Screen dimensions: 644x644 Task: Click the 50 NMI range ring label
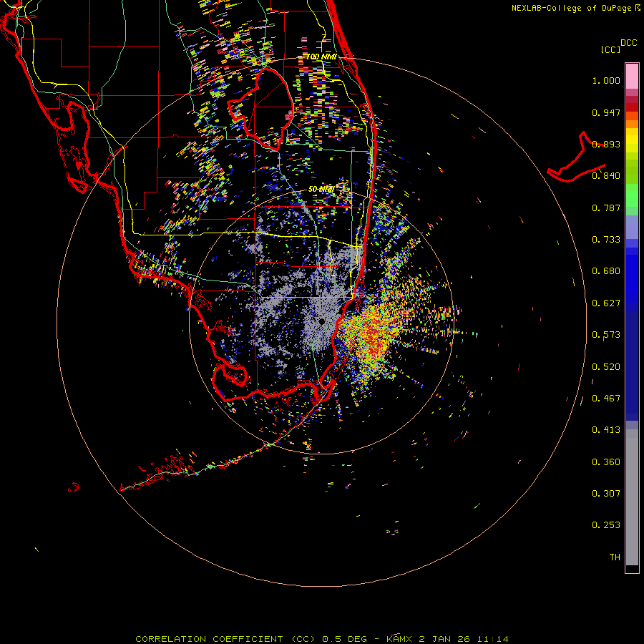tap(321, 190)
